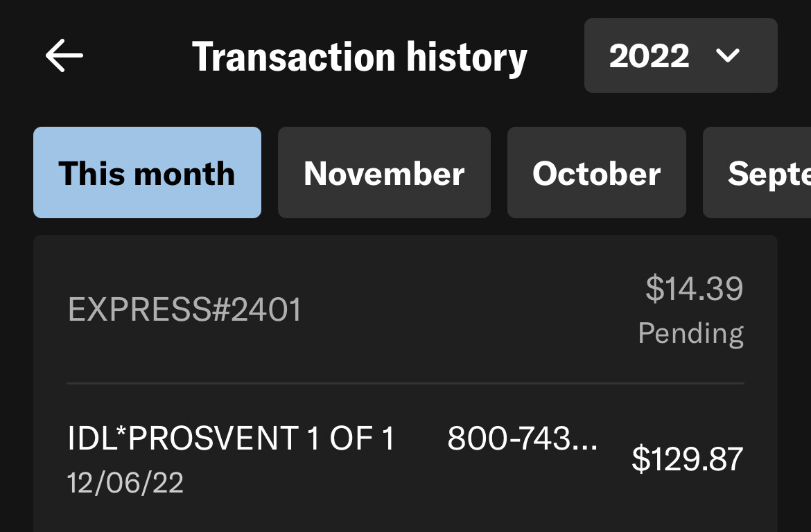Tap the back arrow icon
811x532 pixels.
click(x=64, y=56)
